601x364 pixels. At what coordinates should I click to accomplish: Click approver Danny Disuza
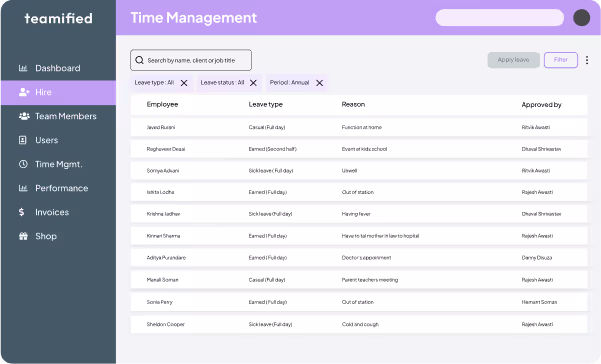point(537,257)
